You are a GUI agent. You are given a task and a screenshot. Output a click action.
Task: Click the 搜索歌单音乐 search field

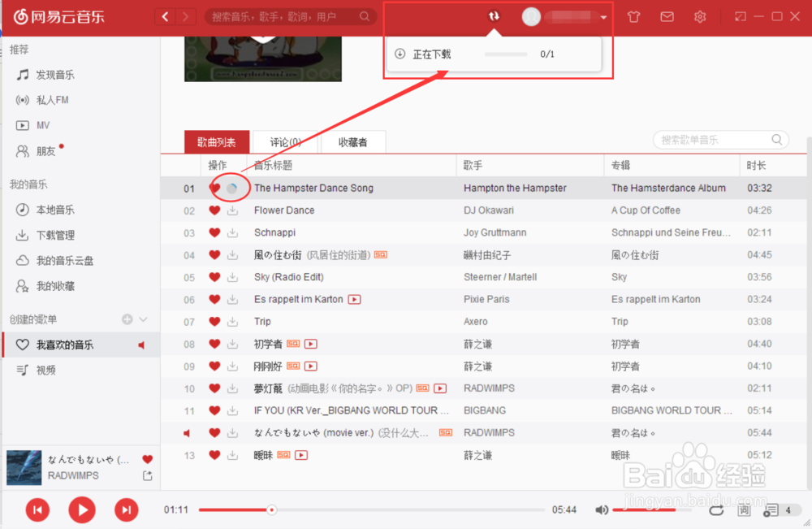pos(721,140)
